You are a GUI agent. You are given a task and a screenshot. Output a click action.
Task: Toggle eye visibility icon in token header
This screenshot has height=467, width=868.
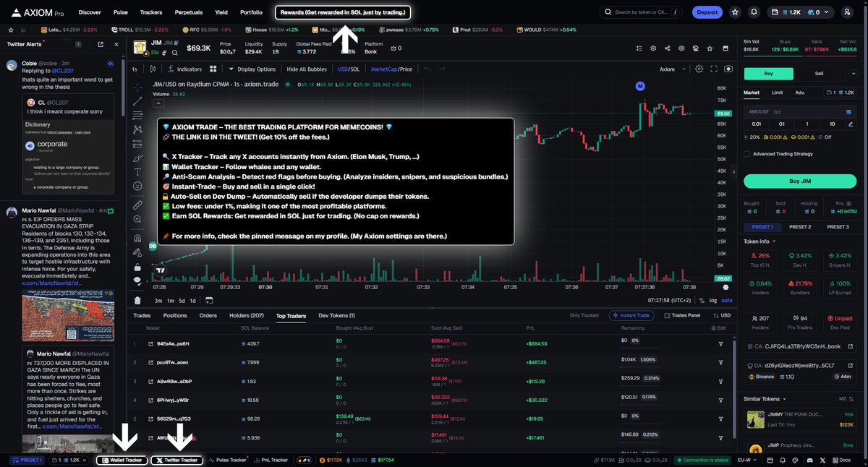coord(681,48)
